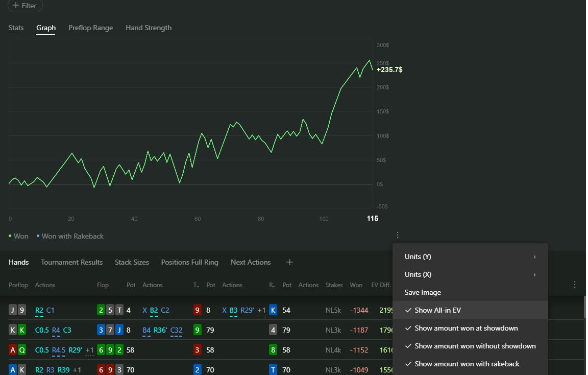
Task: Click the plus icon to add tab
Action: 289,262
